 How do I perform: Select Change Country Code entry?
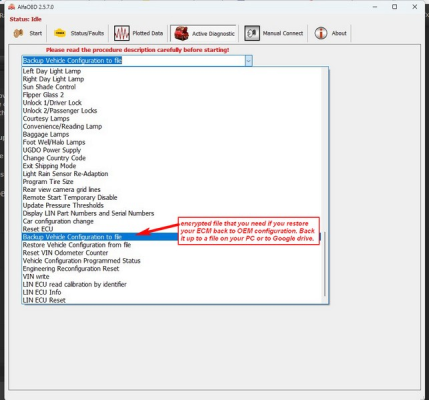54,158
